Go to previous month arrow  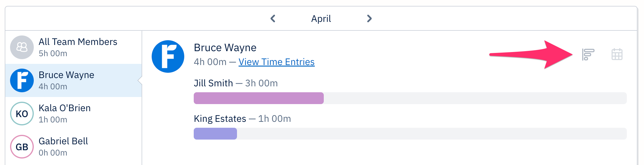[273, 19]
